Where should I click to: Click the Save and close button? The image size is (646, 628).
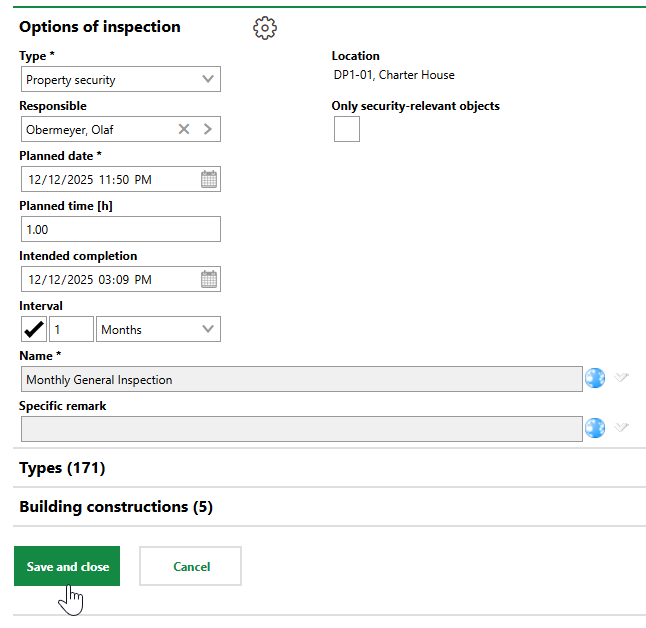(67, 566)
